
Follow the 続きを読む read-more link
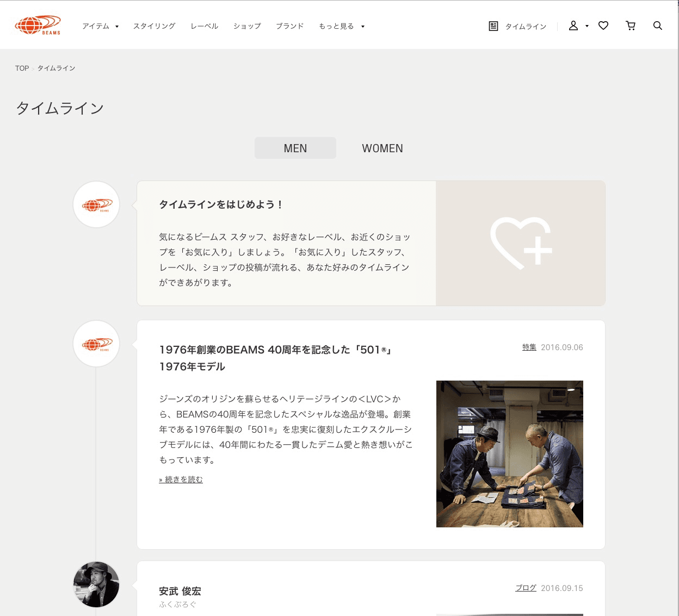tap(181, 480)
